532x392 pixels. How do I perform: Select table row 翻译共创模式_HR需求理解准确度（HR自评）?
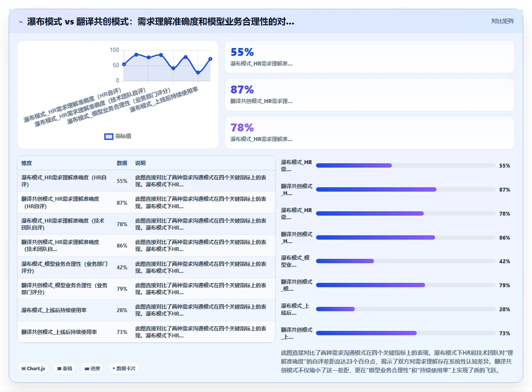click(147, 203)
